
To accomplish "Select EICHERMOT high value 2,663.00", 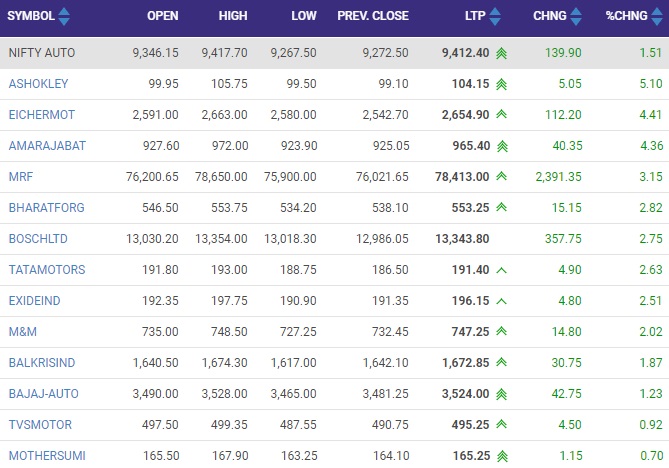I will pos(224,115).
